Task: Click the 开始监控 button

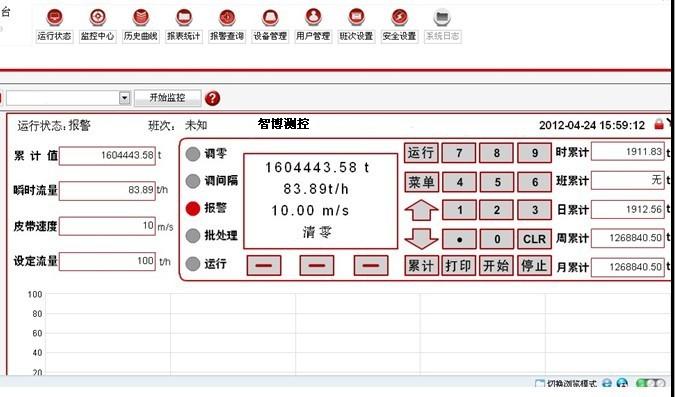Action: tap(167, 98)
